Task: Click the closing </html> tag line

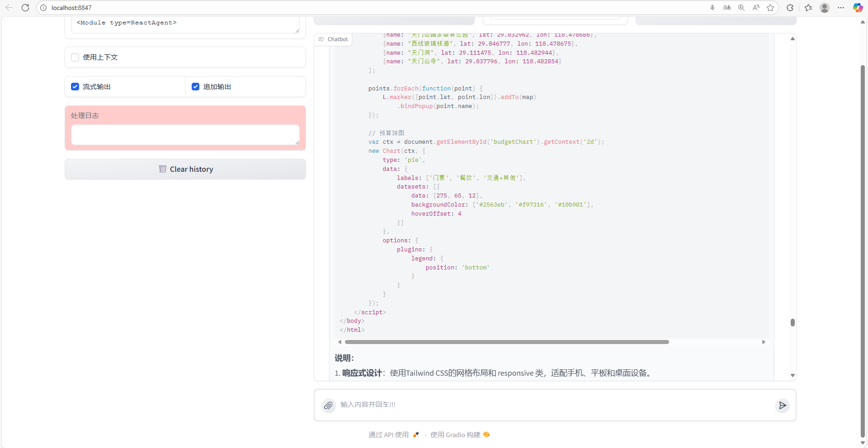Action: 352,330
